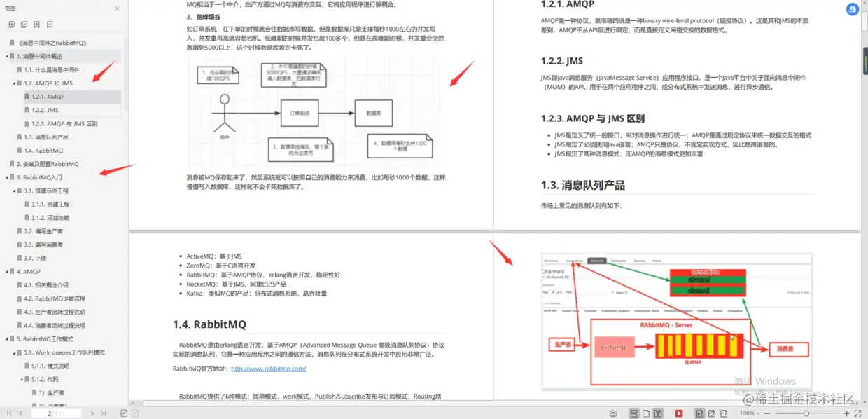Image resolution: width=868 pixels, height=419 pixels.
Task: Click the zoom slider handle
Action: tap(806, 413)
